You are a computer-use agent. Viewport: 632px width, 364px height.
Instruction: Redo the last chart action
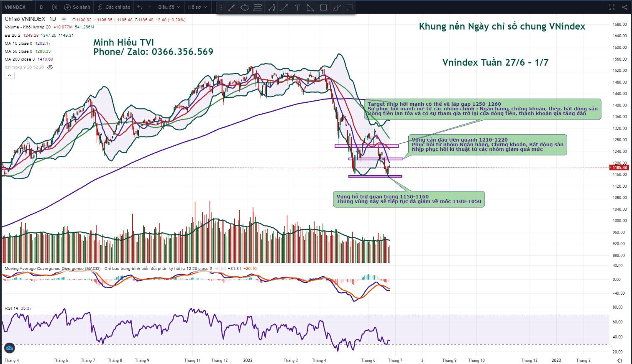[x=149, y=7]
